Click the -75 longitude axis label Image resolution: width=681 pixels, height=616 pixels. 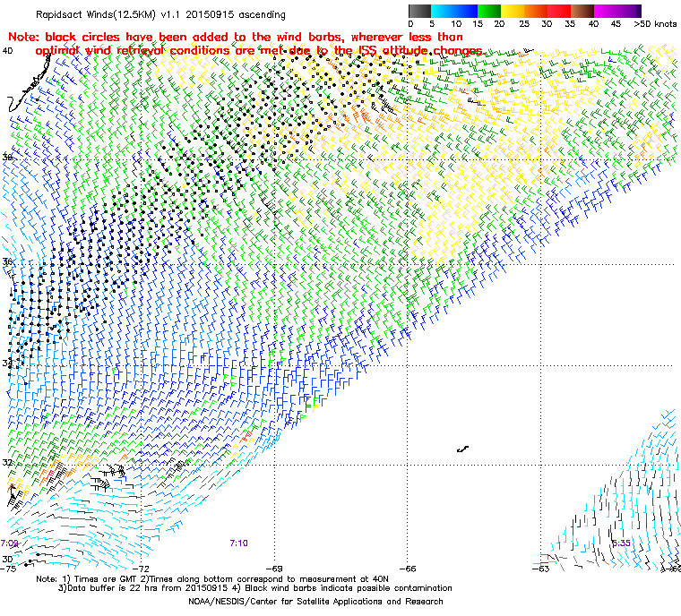click(8, 569)
